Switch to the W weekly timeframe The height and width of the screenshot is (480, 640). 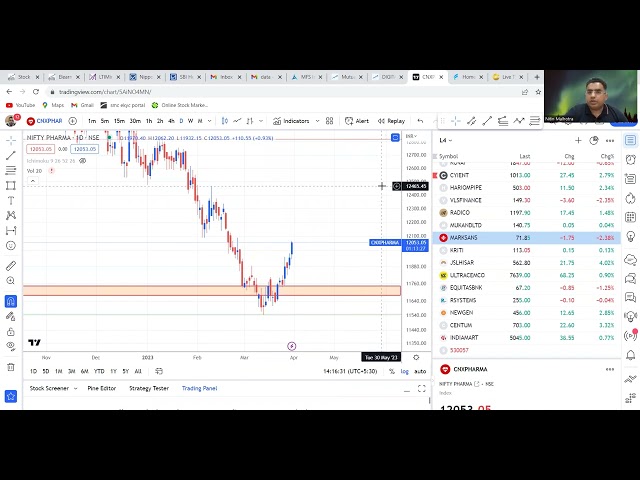pos(190,121)
